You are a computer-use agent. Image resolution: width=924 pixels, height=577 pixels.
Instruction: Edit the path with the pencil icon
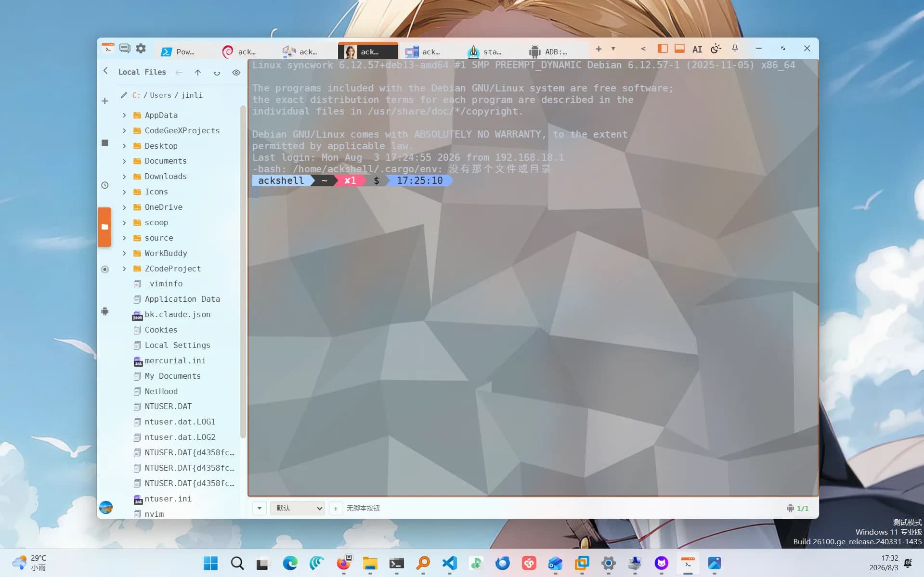(x=124, y=95)
